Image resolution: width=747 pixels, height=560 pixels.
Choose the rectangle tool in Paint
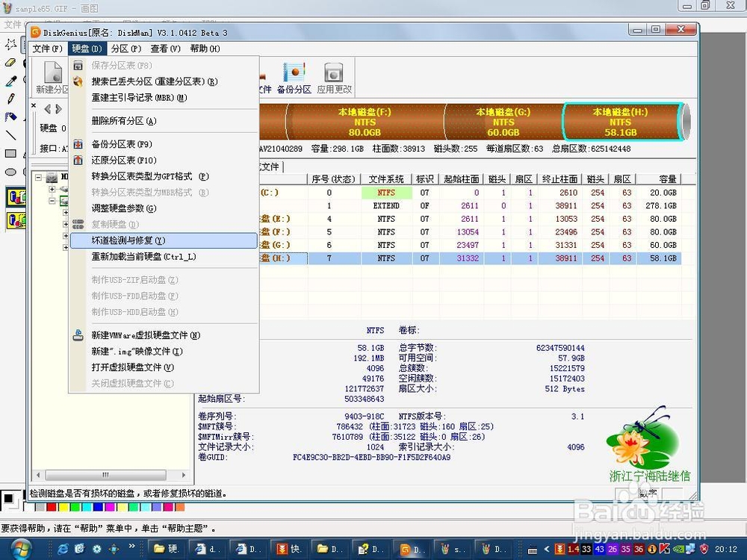10,153
